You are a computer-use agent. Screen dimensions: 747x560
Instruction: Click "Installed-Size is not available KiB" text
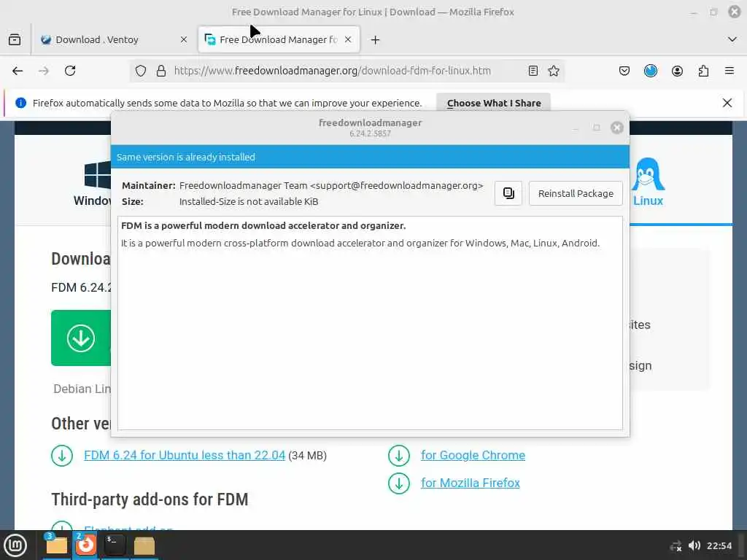point(249,201)
